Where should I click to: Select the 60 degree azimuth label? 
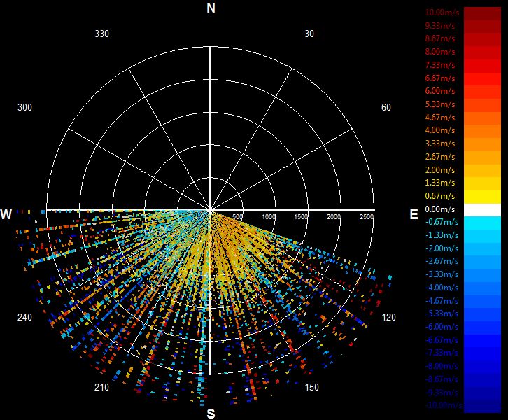(386, 107)
